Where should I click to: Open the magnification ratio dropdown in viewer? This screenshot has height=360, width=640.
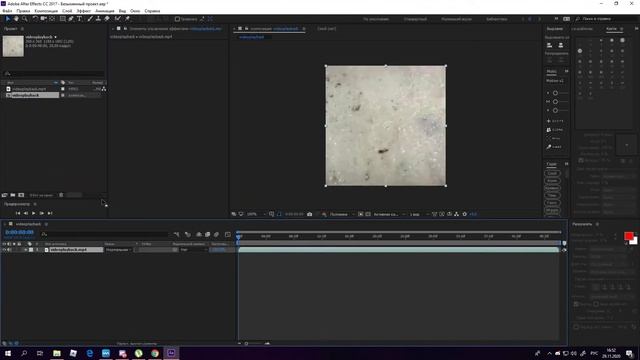coord(256,214)
